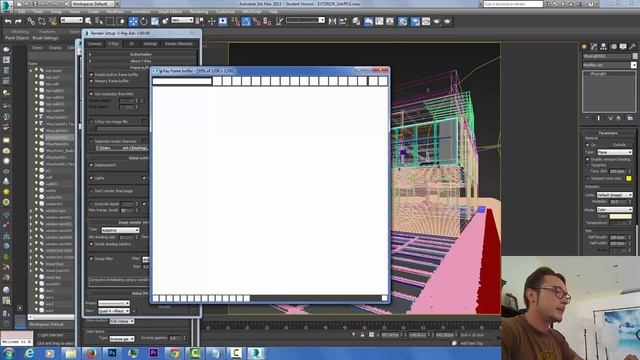Open the Create command panel tab

pos(584,47)
